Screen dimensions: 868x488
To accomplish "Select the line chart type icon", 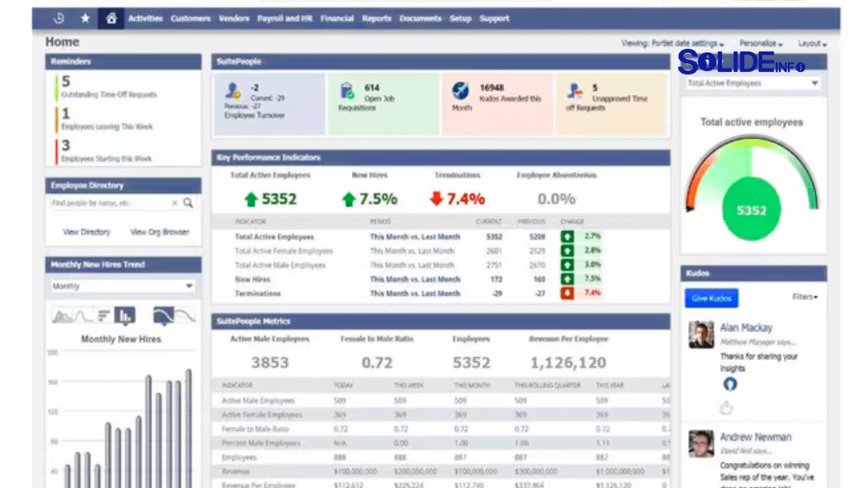I will click(x=83, y=315).
